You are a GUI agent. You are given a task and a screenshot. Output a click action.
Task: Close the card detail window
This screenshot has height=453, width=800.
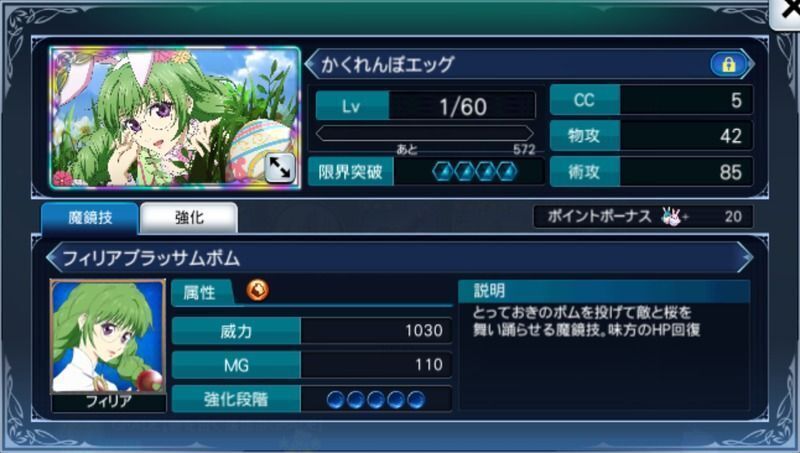pos(786,13)
